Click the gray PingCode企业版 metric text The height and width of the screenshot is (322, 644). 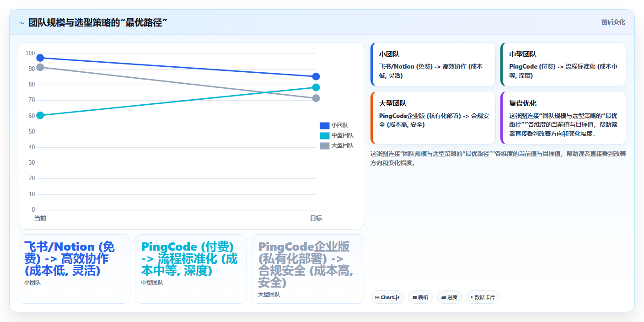click(306, 265)
